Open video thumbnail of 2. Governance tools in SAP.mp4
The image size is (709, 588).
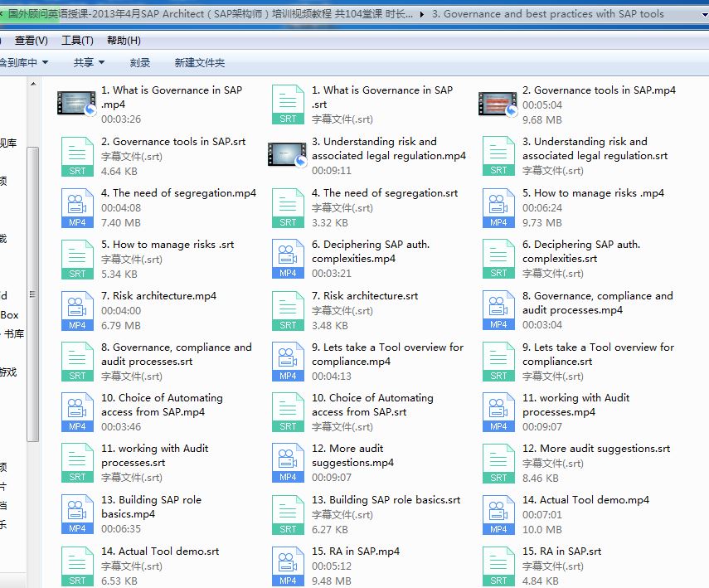click(498, 104)
